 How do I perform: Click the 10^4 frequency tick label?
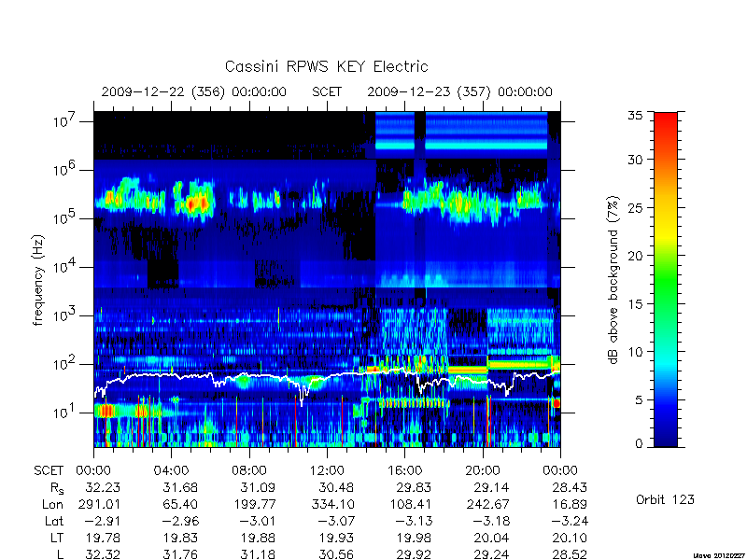[x=66, y=267]
